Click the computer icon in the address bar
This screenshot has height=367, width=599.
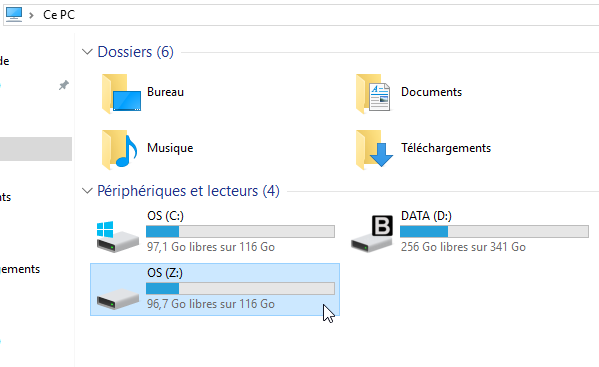(x=14, y=15)
